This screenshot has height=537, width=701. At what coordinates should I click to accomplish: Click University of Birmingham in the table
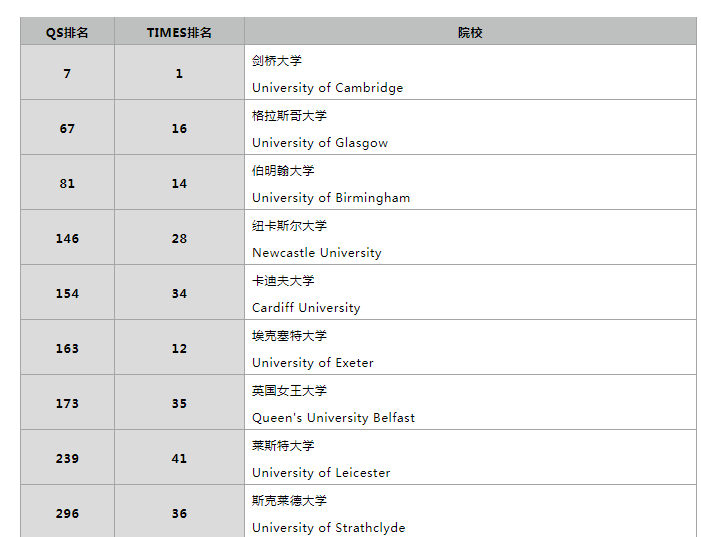click(331, 198)
